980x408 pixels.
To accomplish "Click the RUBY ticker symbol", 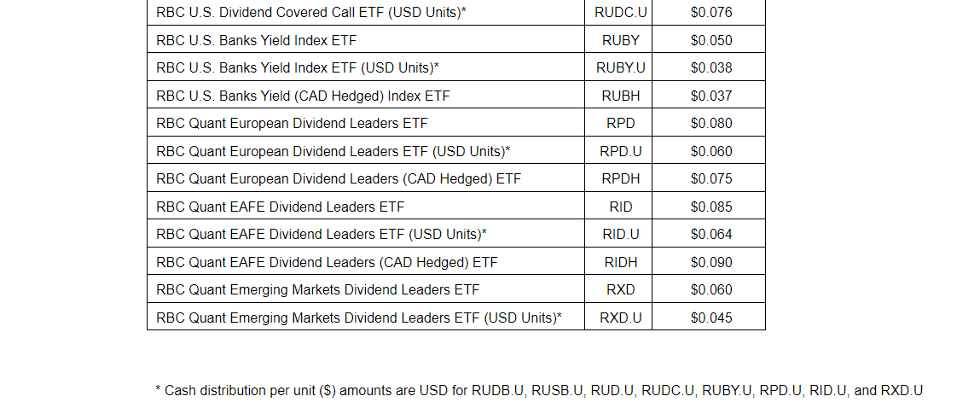I will [620, 40].
